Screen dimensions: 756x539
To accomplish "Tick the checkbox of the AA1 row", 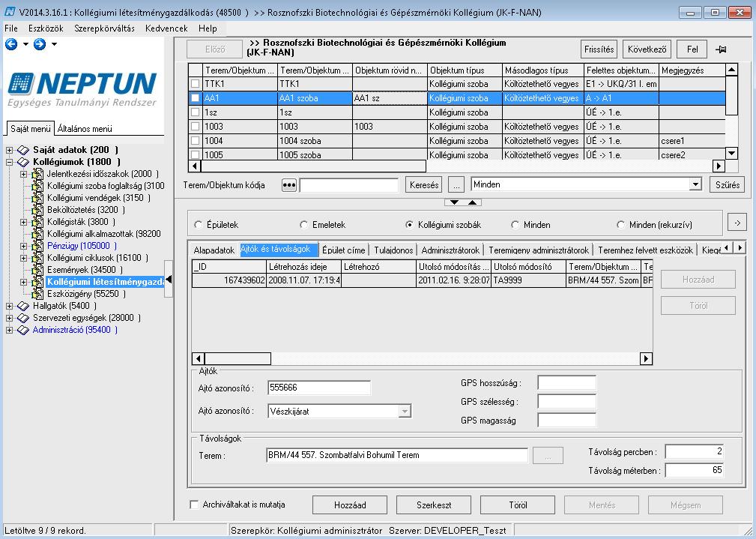I will click(196, 98).
